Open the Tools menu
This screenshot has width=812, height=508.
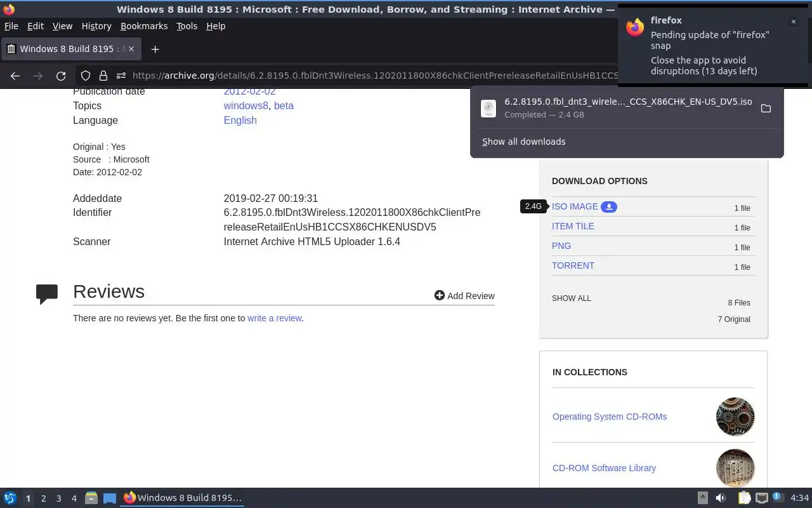pyautogui.click(x=187, y=26)
